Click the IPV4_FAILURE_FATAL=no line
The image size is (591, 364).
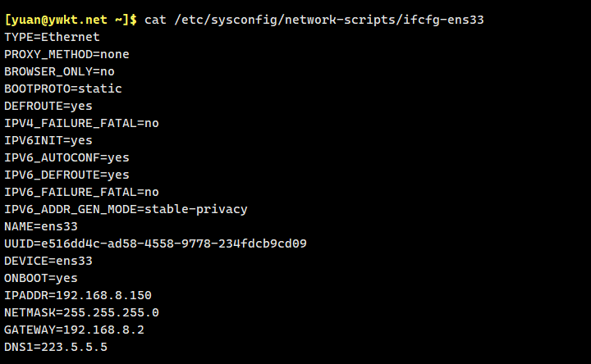[81, 123]
